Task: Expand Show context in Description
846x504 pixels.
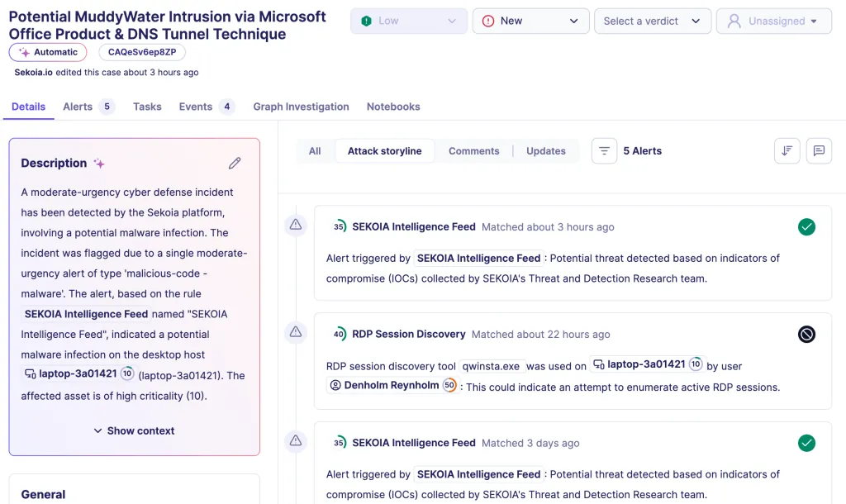Action: 135,430
